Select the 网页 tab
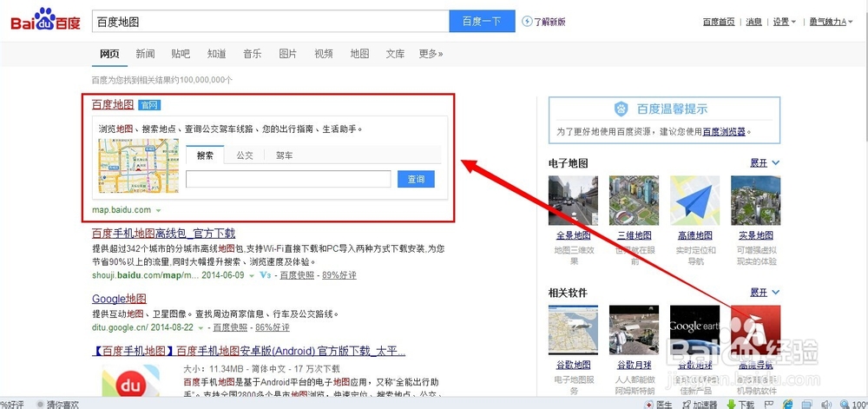Image resolution: width=868 pixels, height=409 pixels. click(109, 54)
